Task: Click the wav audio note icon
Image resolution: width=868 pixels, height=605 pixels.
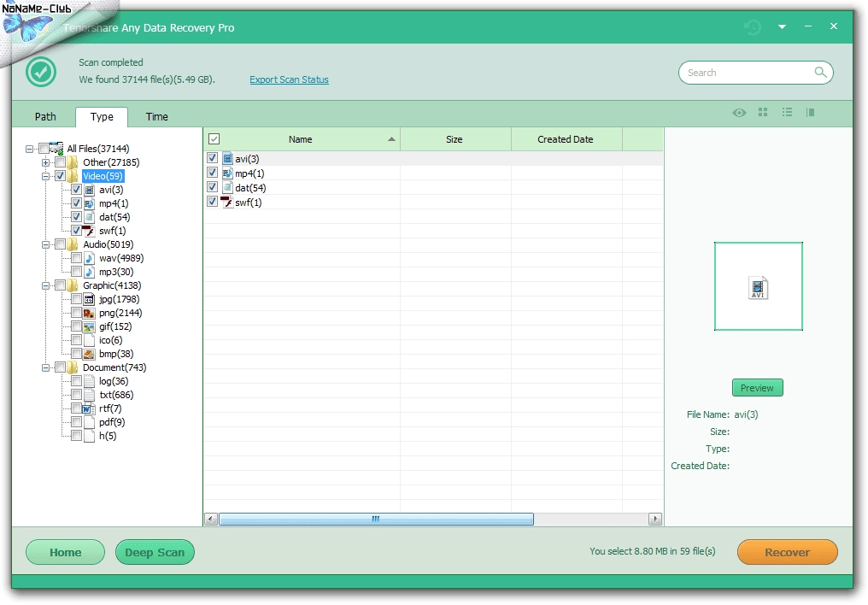Action: [89, 258]
